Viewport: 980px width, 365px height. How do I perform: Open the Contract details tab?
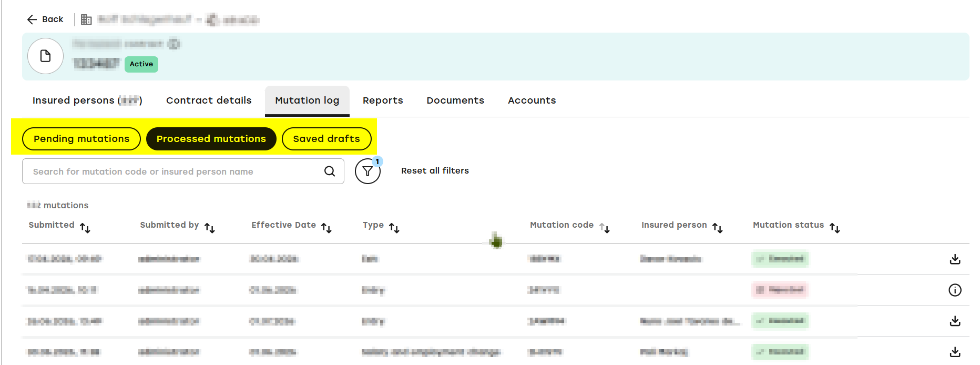[x=209, y=100]
